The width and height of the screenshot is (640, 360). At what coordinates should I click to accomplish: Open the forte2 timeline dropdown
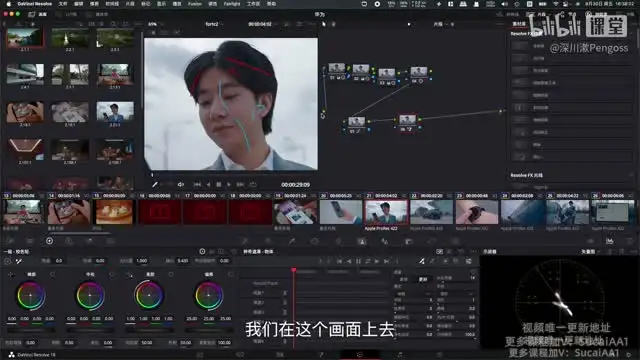[214, 24]
